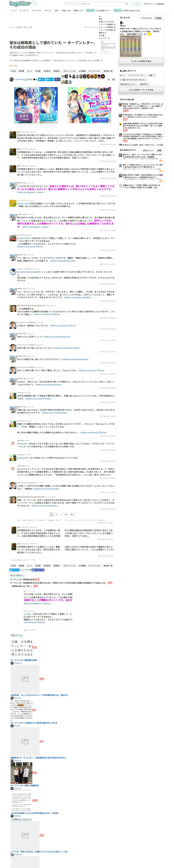Viewport: 174px width, 868px height.
Task: Open ランキング in top navigation
Action: tap(24, 10)
